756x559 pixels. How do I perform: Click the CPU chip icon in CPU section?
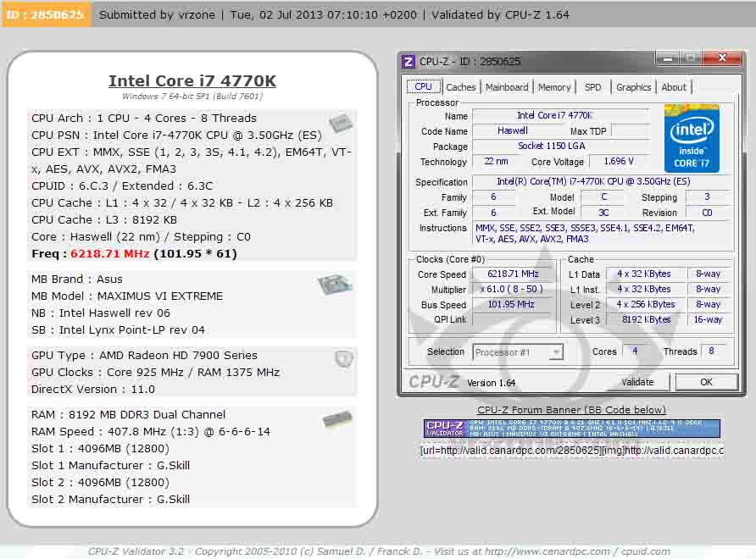[x=341, y=123]
